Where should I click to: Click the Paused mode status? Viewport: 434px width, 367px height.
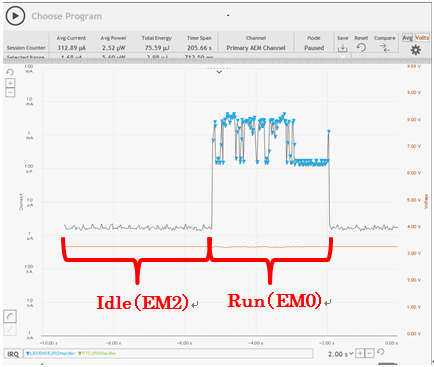pyautogui.click(x=314, y=48)
